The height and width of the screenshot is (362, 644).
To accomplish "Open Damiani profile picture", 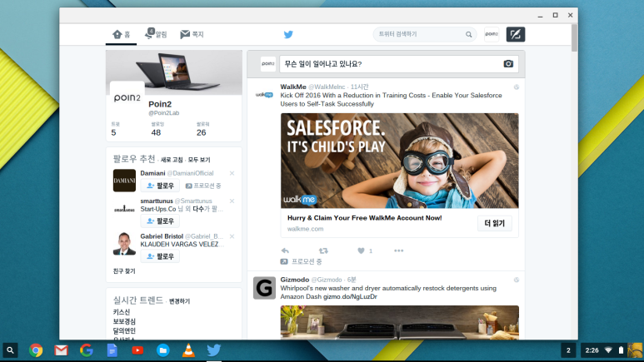I will [x=124, y=181].
